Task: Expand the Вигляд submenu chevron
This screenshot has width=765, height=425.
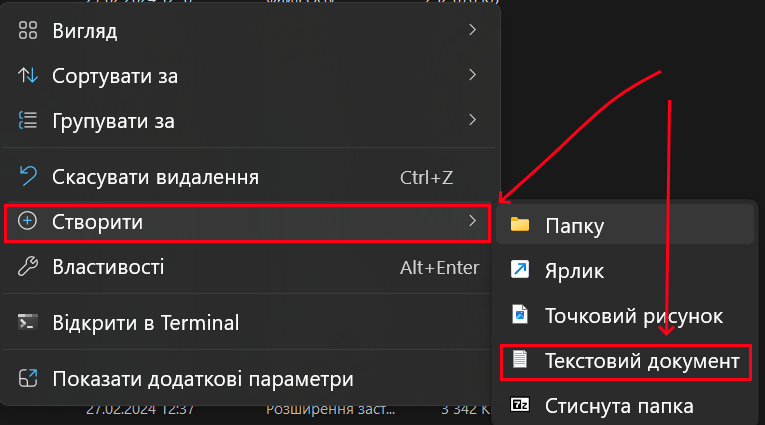Action: pyautogui.click(x=472, y=31)
